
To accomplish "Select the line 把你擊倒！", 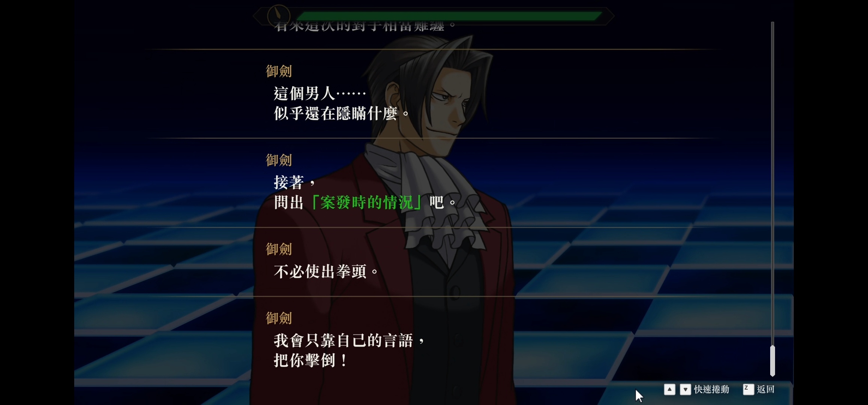I will (x=311, y=360).
